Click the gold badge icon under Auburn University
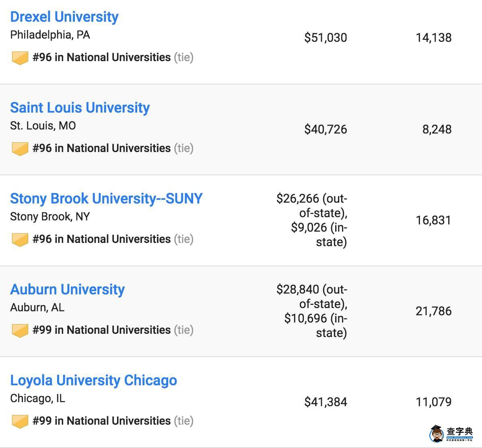482x448 pixels. coord(20,331)
